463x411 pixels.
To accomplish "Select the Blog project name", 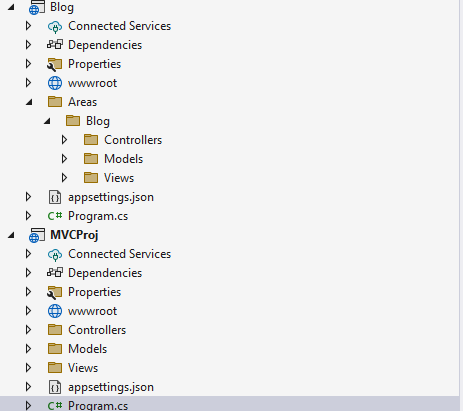I will coord(62,7).
